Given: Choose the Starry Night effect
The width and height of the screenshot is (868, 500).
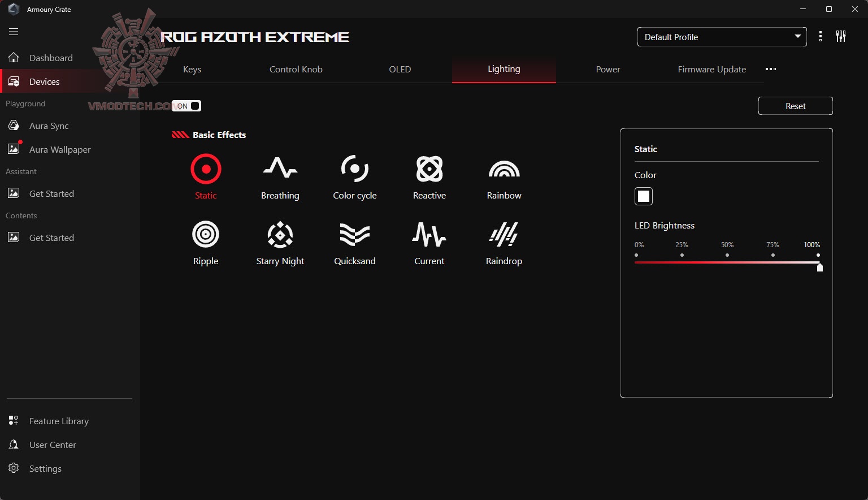Looking at the screenshot, I should pos(280,243).
